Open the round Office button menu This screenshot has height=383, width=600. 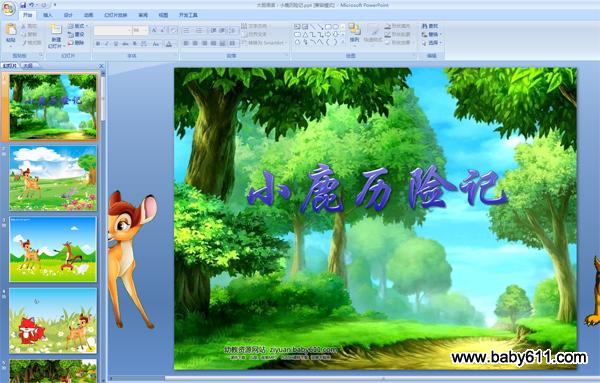8,8
